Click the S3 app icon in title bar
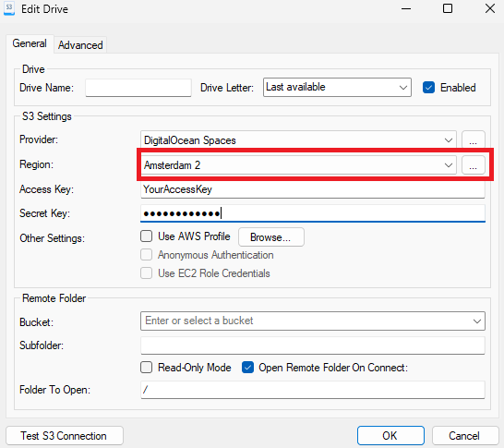The width and height of the screenshot is (504, 448). 9,8
